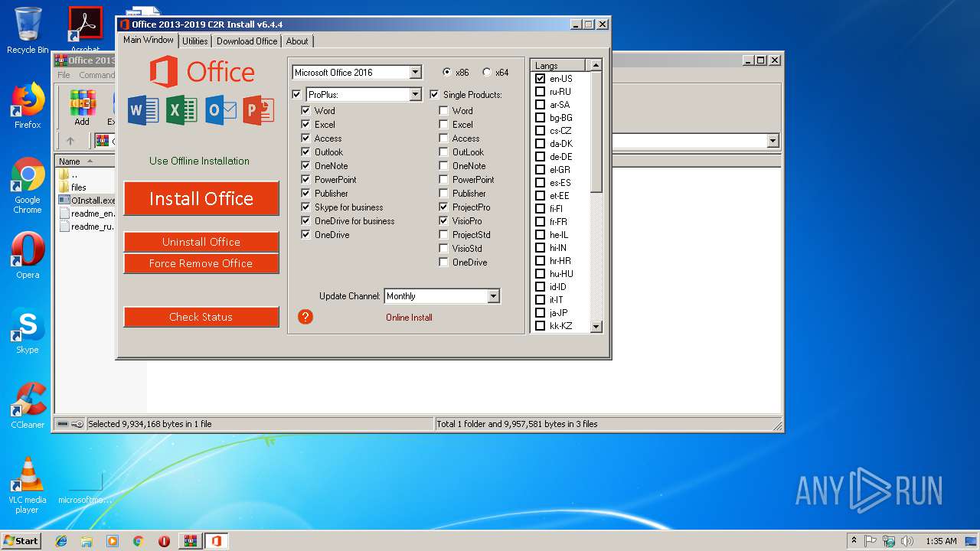980x551 pixels.
Task: Open Google Chrome desktop shortcut
Action: (28, 185)
